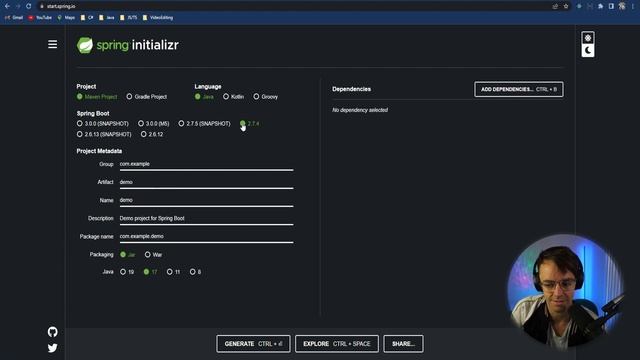Select Spring Boot 2.6.12

152,134
